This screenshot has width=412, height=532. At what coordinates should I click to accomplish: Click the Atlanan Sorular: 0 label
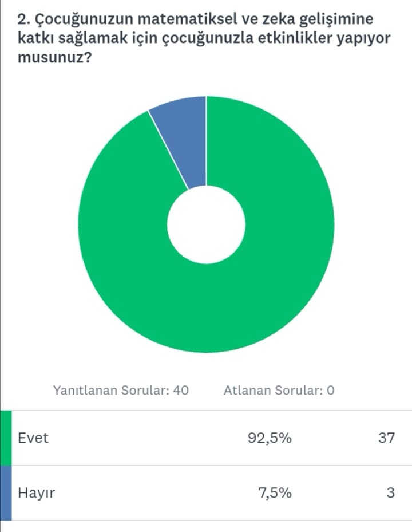[x=279, y=391]
